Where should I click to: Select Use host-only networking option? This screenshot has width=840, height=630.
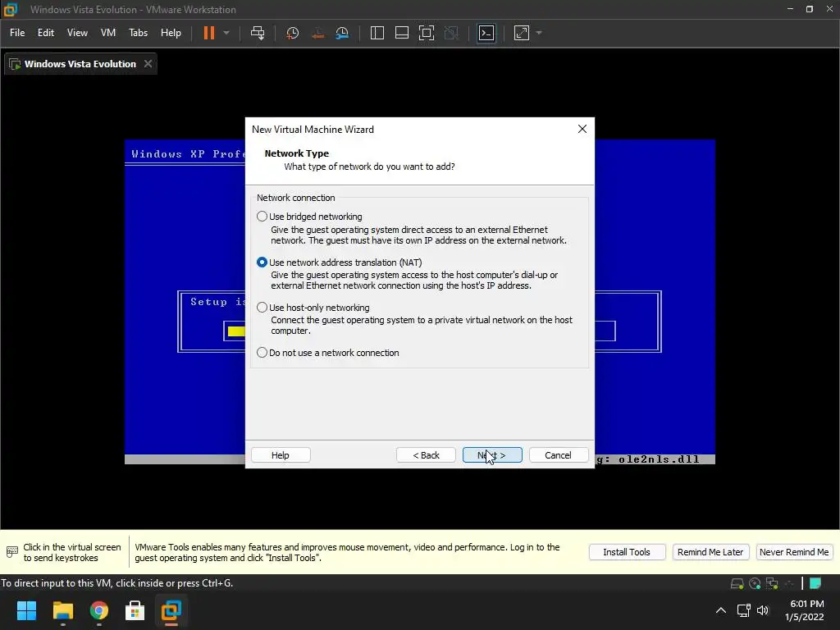[262, 308]
